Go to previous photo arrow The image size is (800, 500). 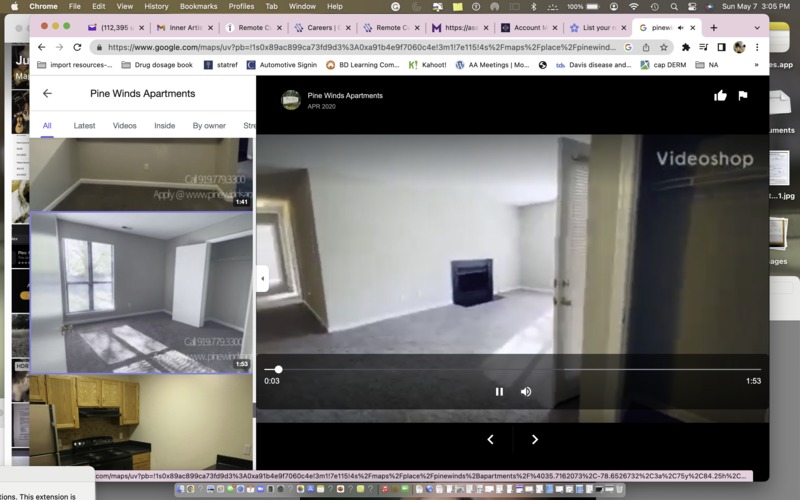click(490, 439)
